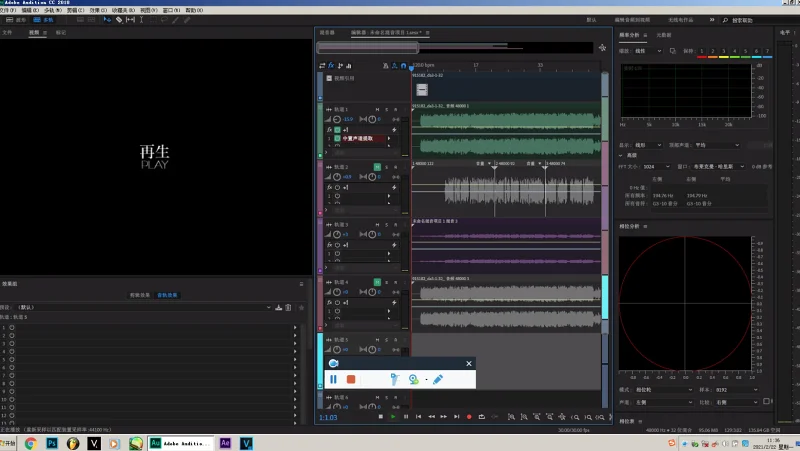Click the red Record button in transport
This screenshot has height=451, width=800.
coord(469,417)
